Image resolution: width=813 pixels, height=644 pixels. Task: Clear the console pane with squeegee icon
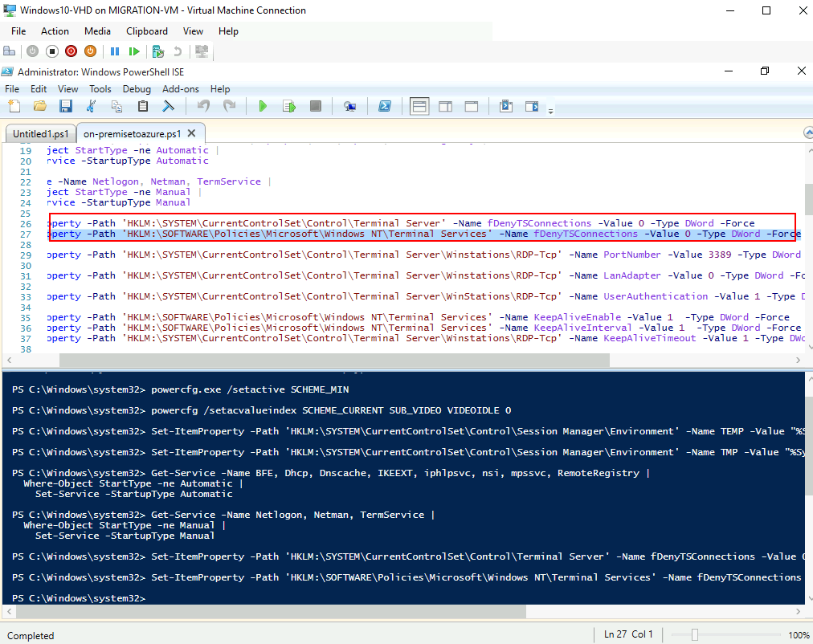pyautogui.click(x=169, y=106)
